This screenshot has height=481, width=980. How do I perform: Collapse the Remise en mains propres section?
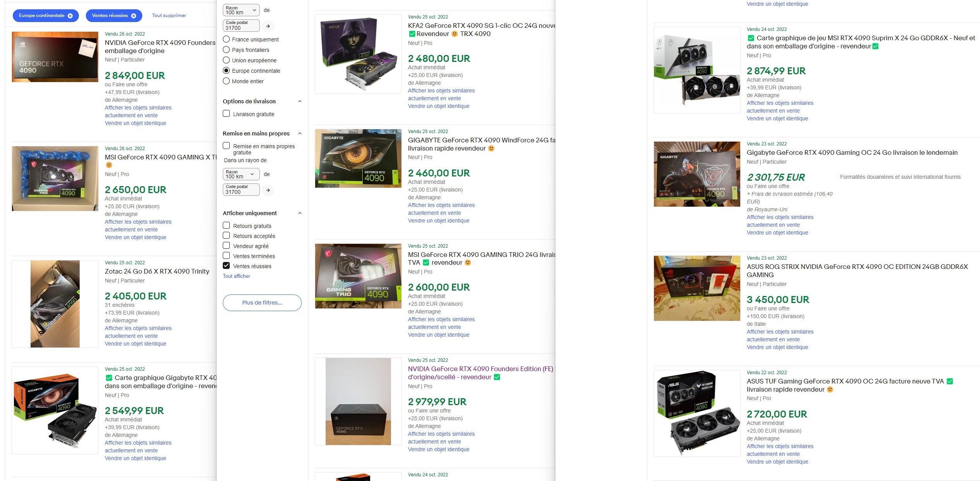coord(300,134)
